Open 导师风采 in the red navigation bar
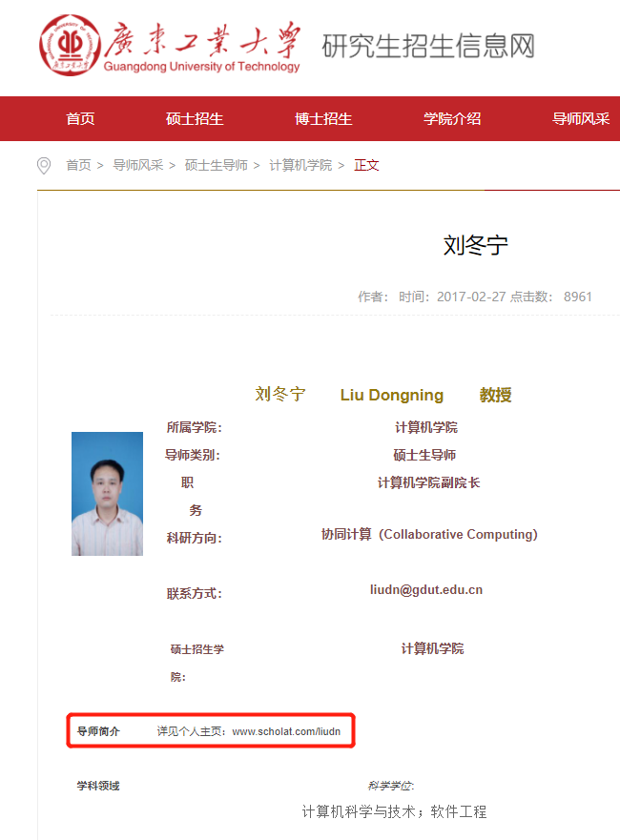The width and height of the screenshot is (620, 840). tap(580, 119)
